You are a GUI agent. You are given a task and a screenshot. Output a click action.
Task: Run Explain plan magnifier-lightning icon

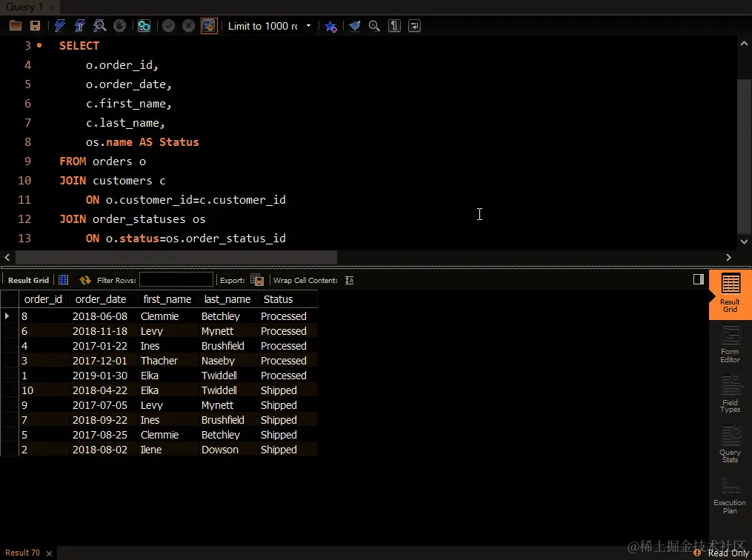(x=100, y=26)
